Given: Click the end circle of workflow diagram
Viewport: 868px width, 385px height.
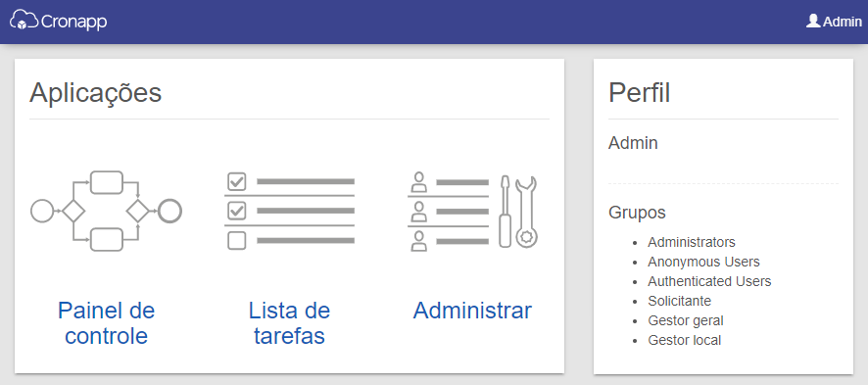Looking at the screenshot, I should point(169,211).
